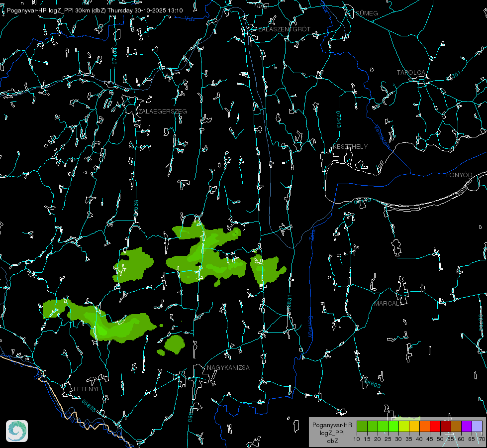Click the 40 value under the legend scale

coord(419,439)
